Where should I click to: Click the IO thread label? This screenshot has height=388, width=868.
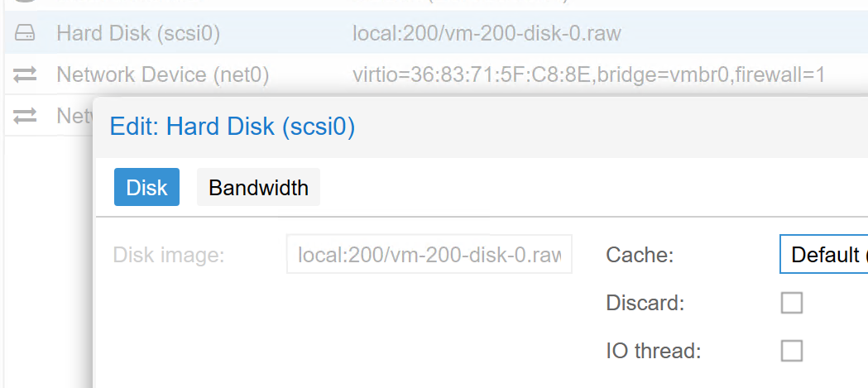(x=654, y=352)
